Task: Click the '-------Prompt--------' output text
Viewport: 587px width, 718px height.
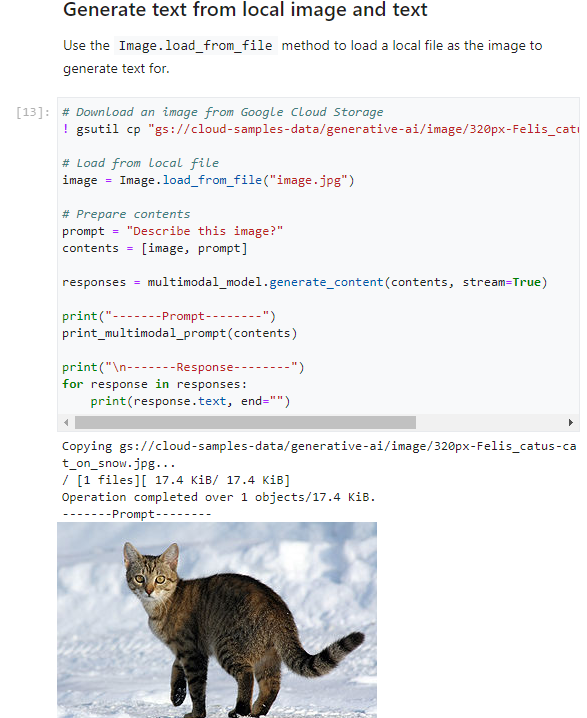Action: 136,514
